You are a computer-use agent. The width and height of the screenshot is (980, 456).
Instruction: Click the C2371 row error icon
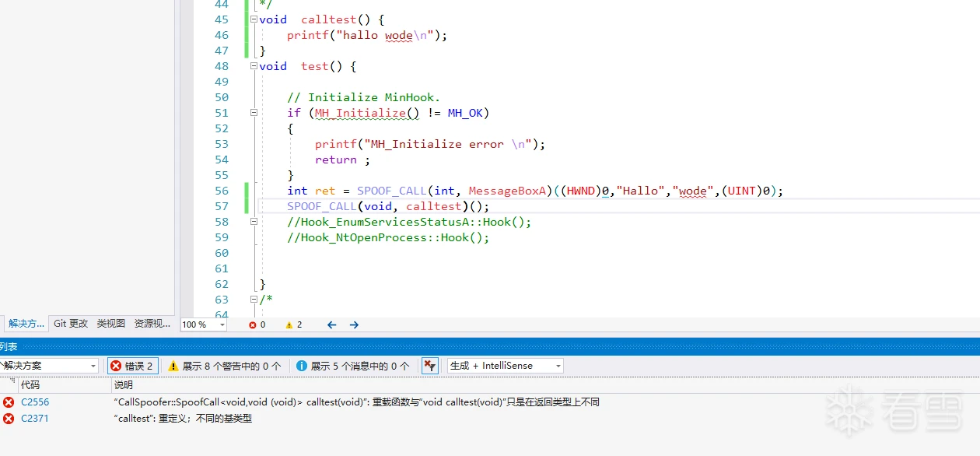click(x=9, y=419)
